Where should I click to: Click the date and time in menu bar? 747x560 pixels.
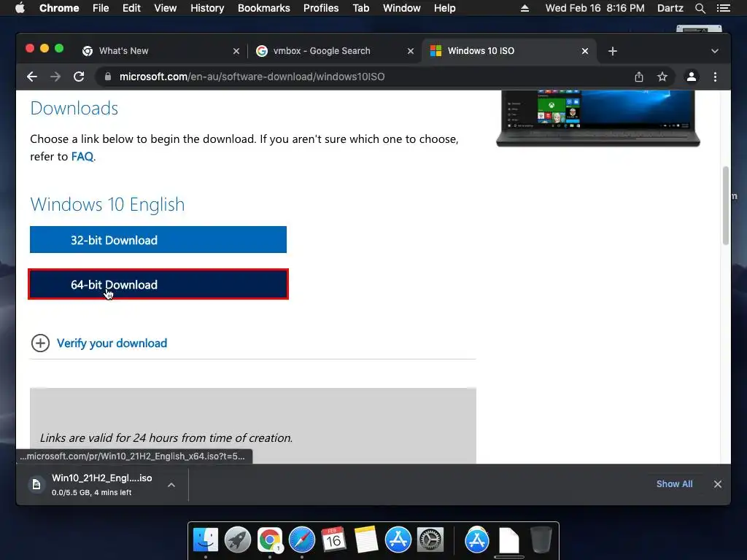(595, 8)
